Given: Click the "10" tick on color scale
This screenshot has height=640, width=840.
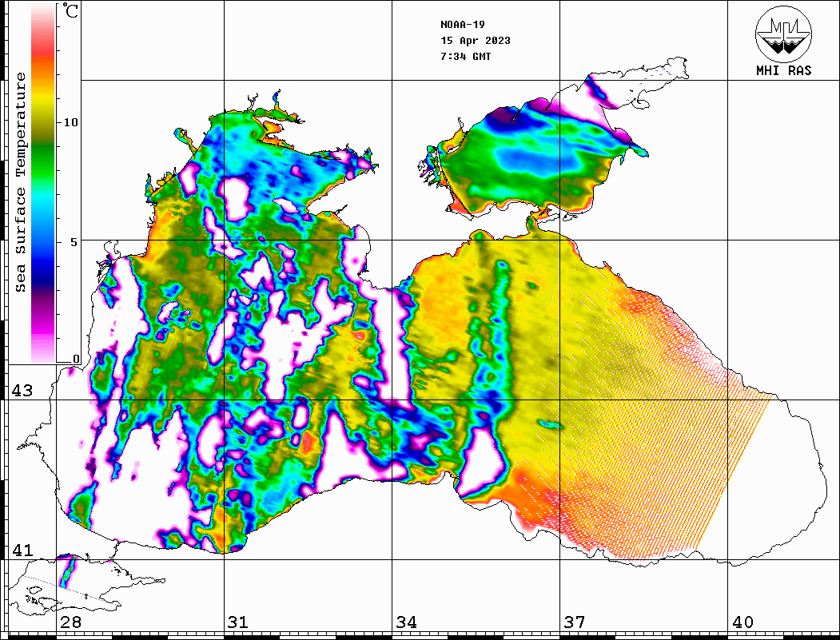Looking at the screenshot, I should pyautogui.click(x=70, y=122).
